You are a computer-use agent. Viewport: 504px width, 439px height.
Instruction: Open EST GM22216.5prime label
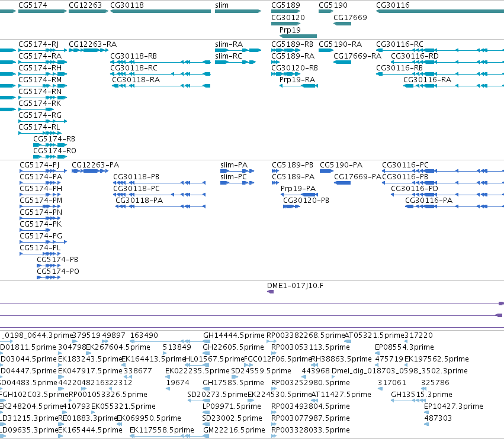tap(233, 430)
